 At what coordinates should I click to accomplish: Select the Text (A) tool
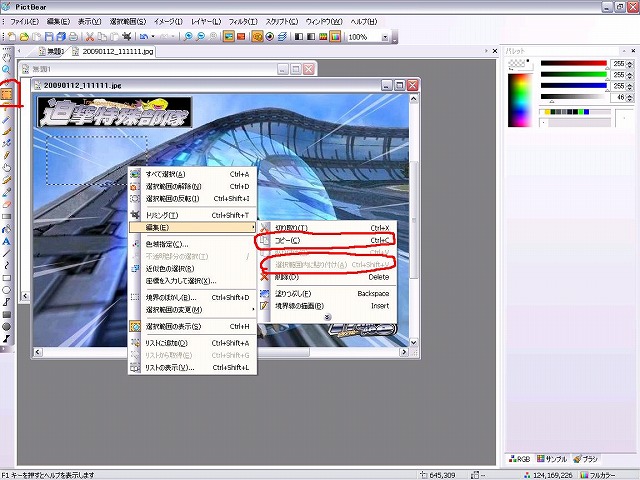click(6, 242)
